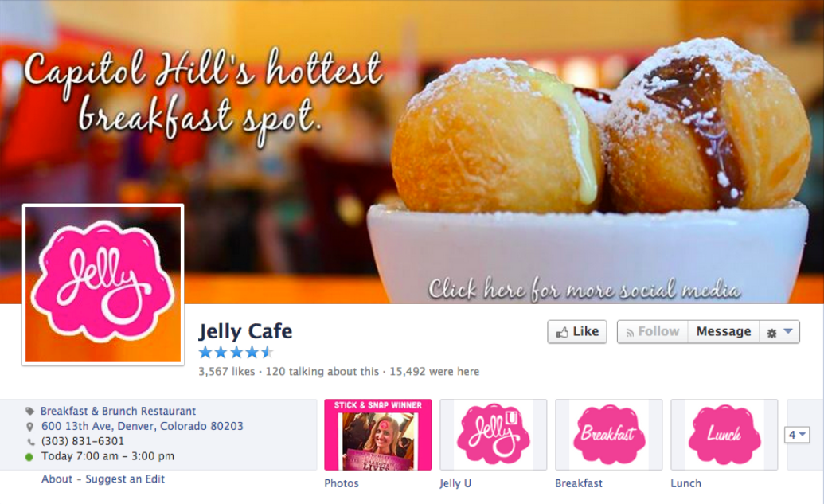Open the Message button
The height and width of the screenshot is (504, 824).
(723, 331)
